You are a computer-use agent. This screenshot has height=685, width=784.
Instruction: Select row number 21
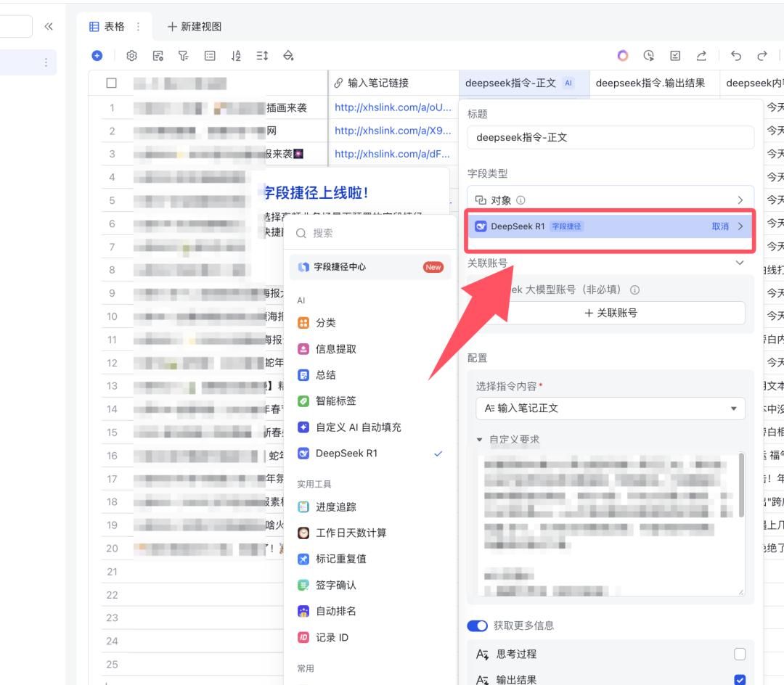[112, 572]
